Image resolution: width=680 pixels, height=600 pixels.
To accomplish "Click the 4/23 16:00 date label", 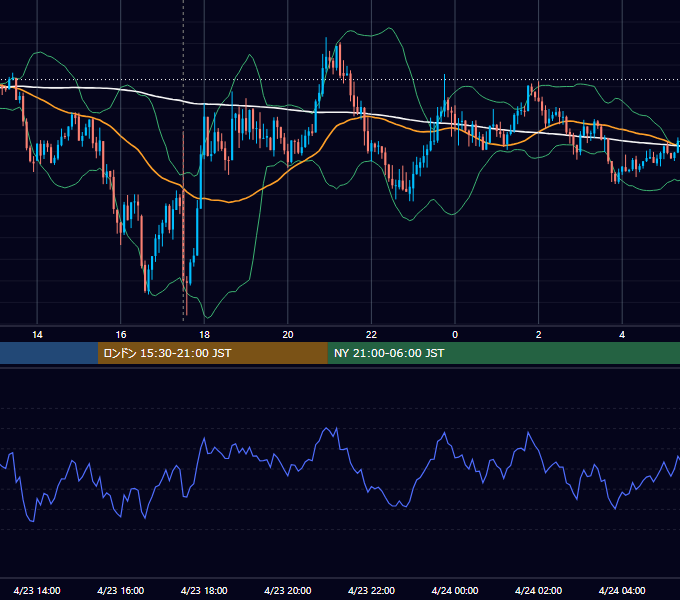I will (x=121, y=590).
